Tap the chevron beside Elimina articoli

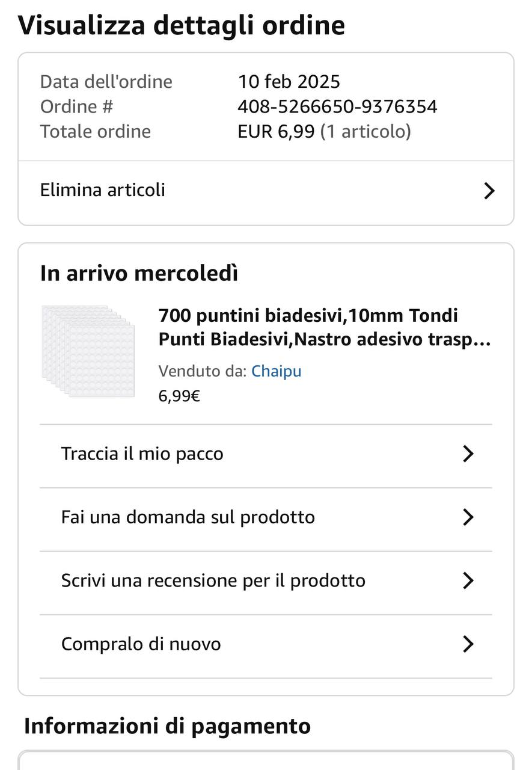tap(489, 191)
